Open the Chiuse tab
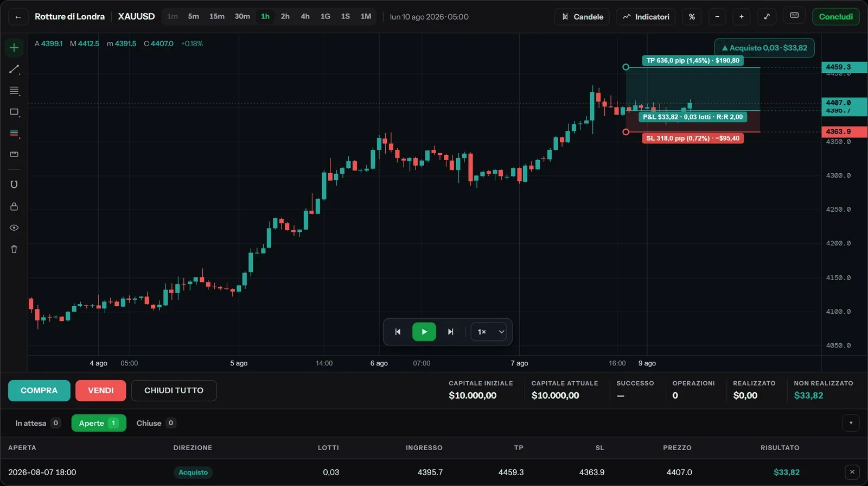The image size is (868, 486). pos(156,423)
